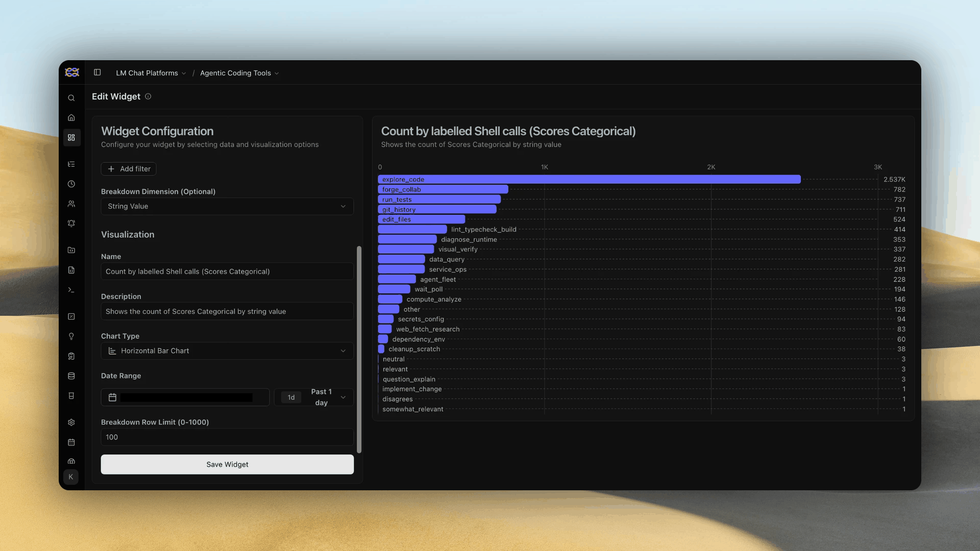980x551 pixels.
Task: Open the Users people icon
Action: point(71,204)
